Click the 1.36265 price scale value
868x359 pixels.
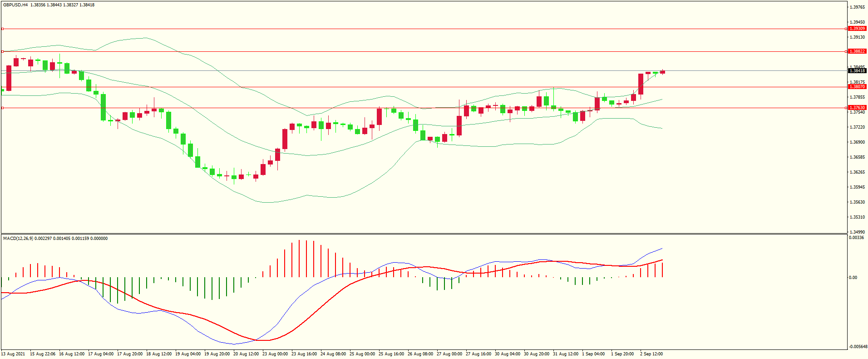pos(857,172)
